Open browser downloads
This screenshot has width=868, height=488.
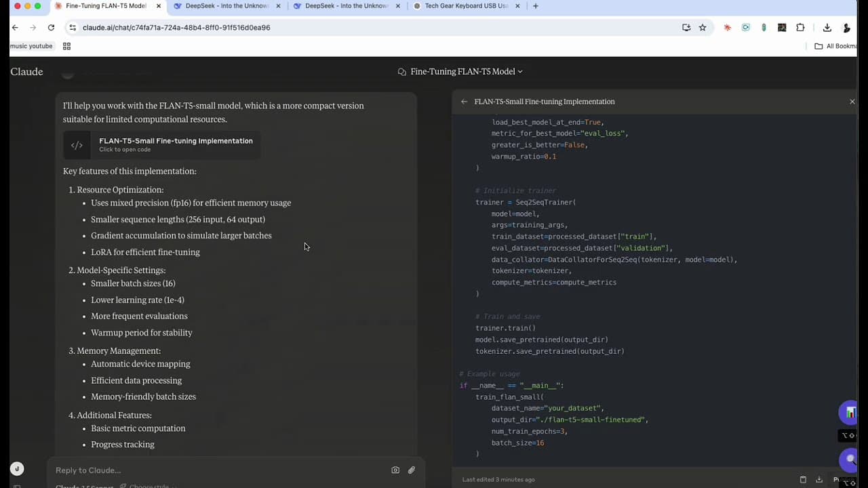point(827,28)
